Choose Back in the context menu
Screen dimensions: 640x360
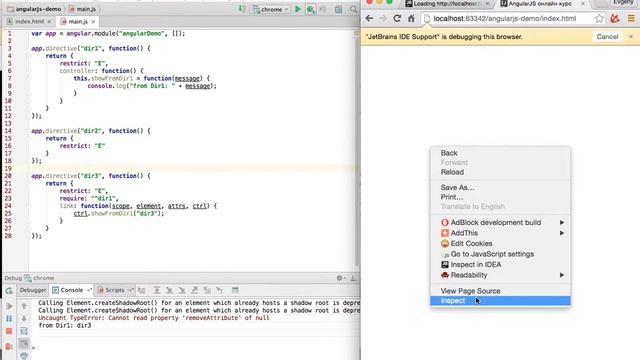click(500, 153)
